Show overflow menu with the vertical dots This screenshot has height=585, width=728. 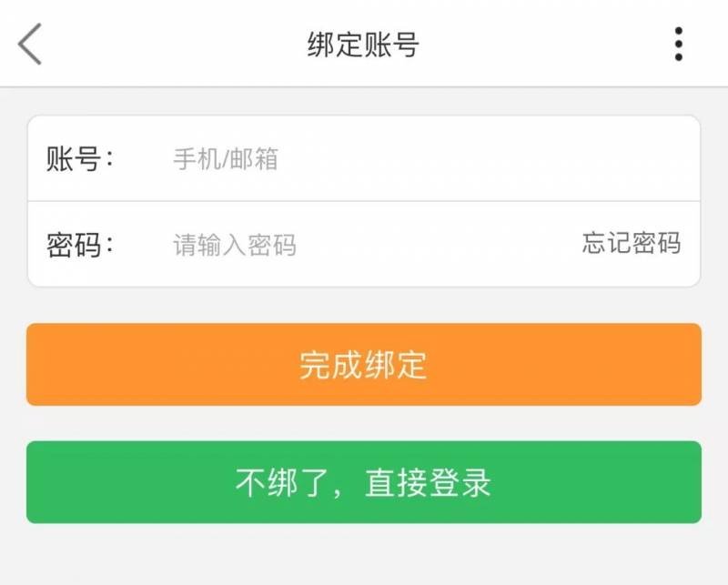pyautogui.click(x=678, y=44)
